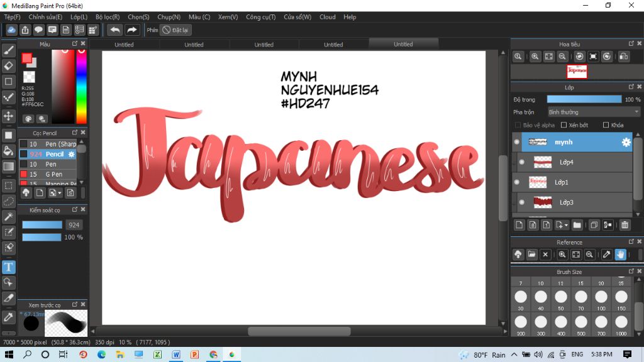Delete the selected layer with trash icon
644x362 pixels.
[625, 225]
